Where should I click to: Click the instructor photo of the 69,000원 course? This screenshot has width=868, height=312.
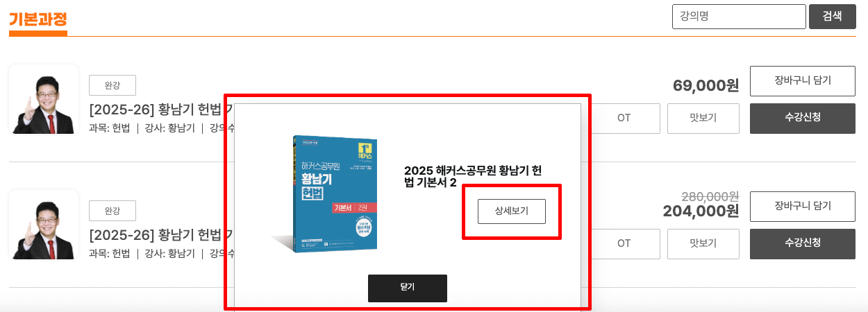[x=44, y=99]
